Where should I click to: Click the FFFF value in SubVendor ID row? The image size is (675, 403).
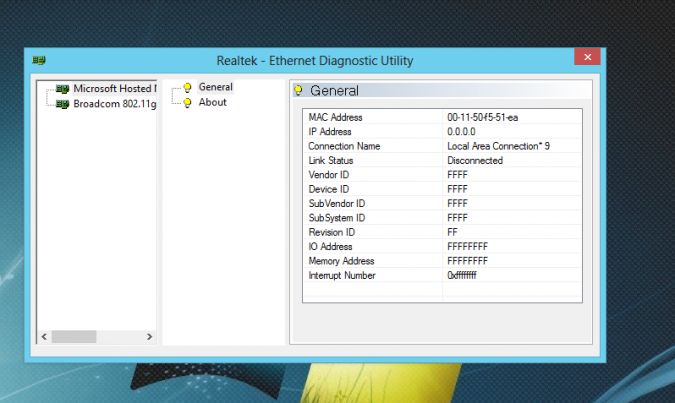[x=457, y=203]
